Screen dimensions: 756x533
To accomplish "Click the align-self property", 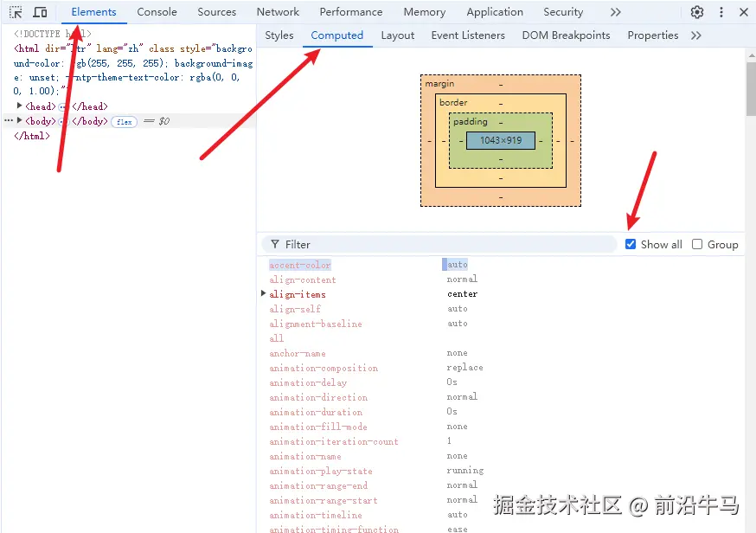I will 295,309.
